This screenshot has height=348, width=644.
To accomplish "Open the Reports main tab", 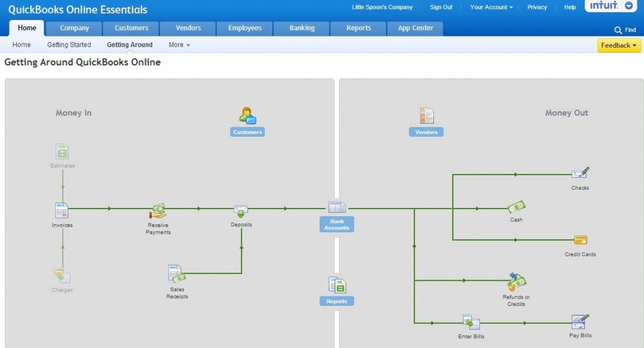I will (x=358, y=28).
